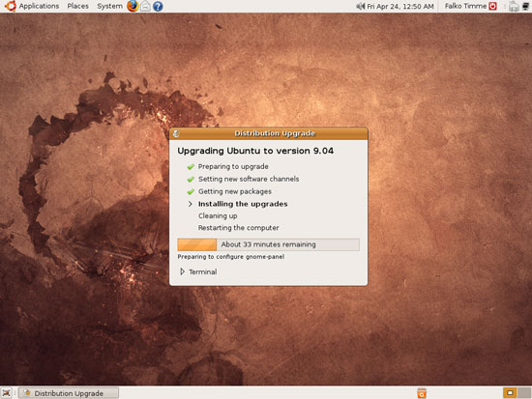
Task: Click the volume speaker icon
Action: coord(361,6)
